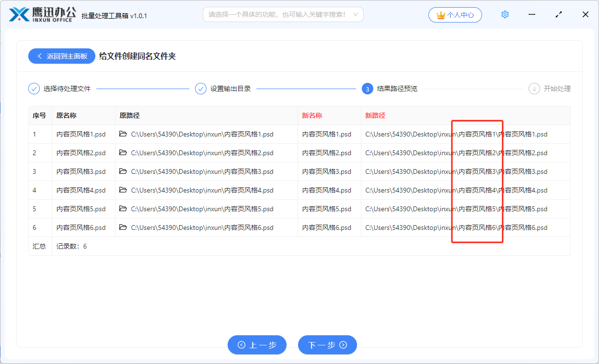Click the crown icon in 个人中心
This screenshot has width=599, height=364.
coord(440,15)
